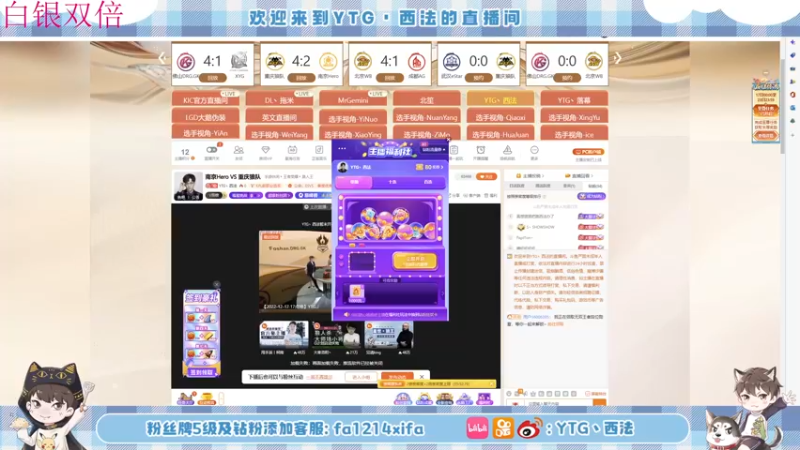Click replay button under 4:2 match

(x=301, y=78)
